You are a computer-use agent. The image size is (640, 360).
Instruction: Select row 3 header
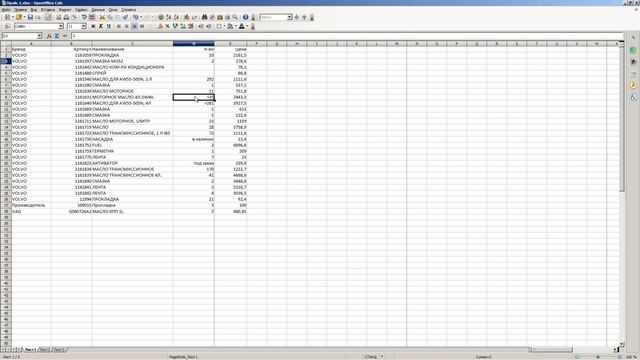click(x=6, y=61)
